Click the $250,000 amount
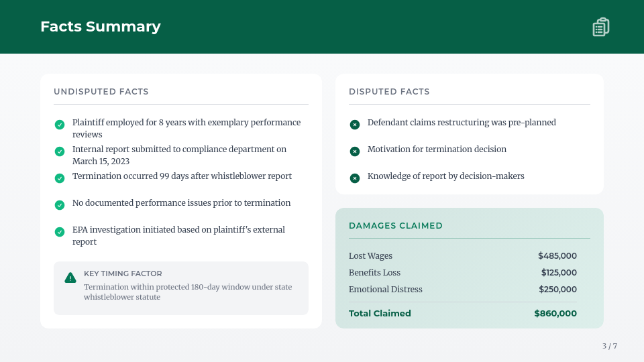The image size is (644, 362). point(557,290)
